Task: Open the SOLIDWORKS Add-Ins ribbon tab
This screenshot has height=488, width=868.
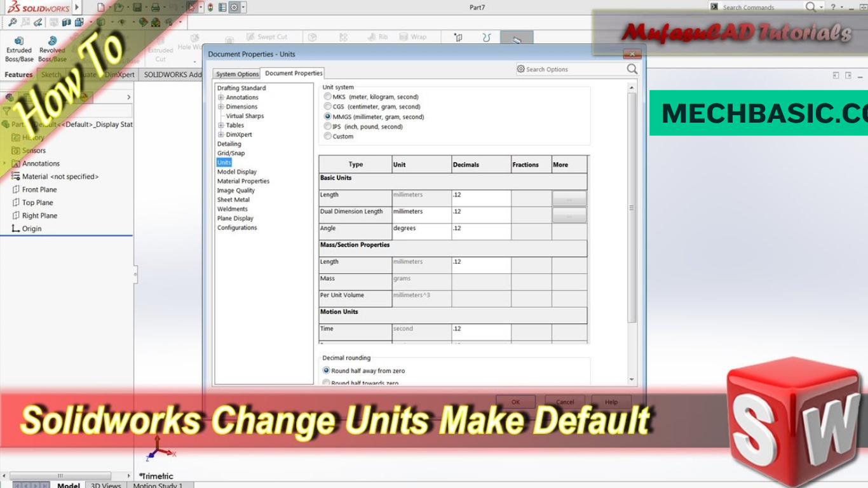Action: (x=173, y=74)
